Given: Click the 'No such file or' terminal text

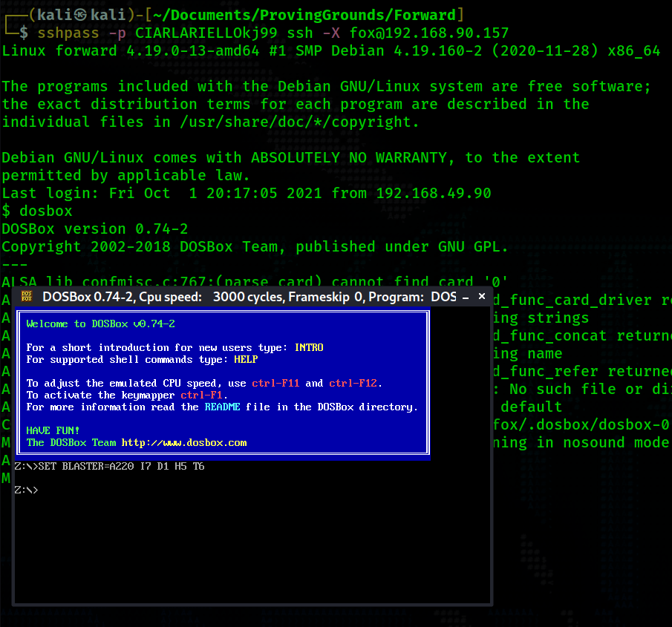Looking at the screenshot, I should pos(576,390).
